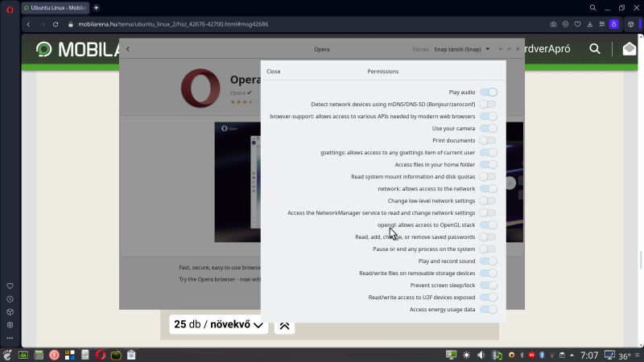Viewport: 644px width, 362px height.
Task: Click the double up arrow button
Action: [284, 326]
